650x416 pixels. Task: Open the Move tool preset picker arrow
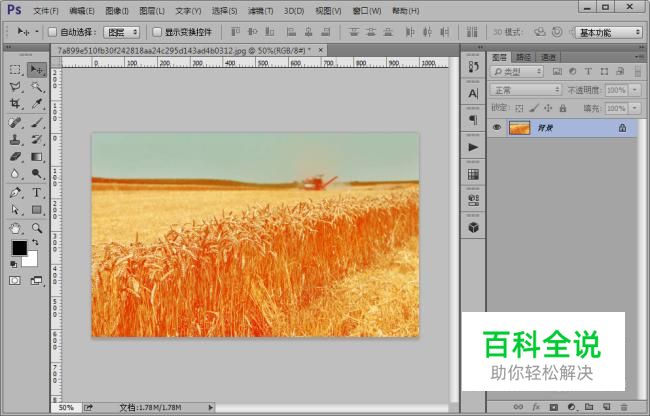[37, 32]
